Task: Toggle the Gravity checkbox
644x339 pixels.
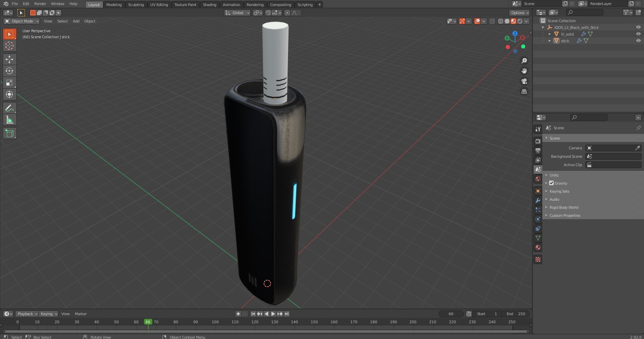Action: [551, 183]
